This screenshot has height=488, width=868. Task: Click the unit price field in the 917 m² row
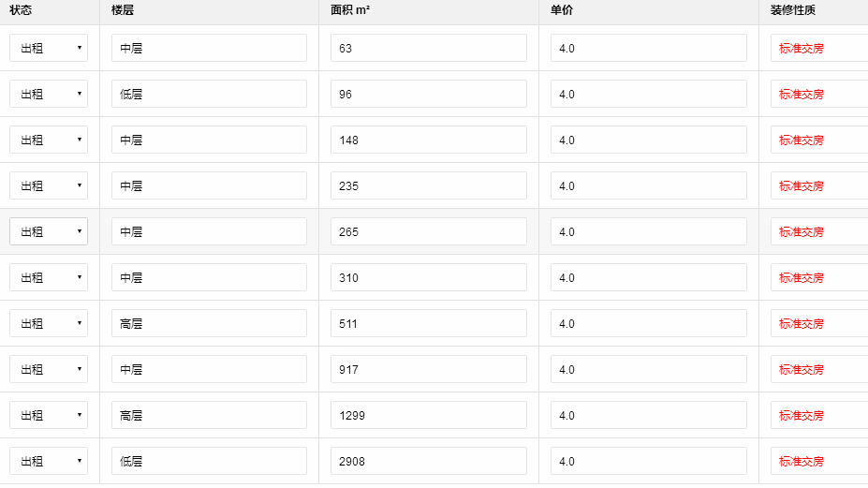648,369
